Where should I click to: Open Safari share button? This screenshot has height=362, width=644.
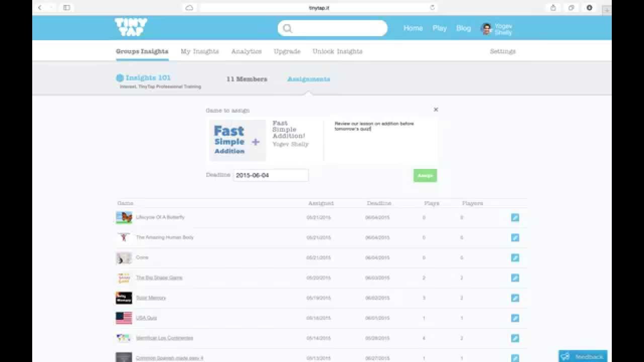pyautogui.click(x=553, y=8)
